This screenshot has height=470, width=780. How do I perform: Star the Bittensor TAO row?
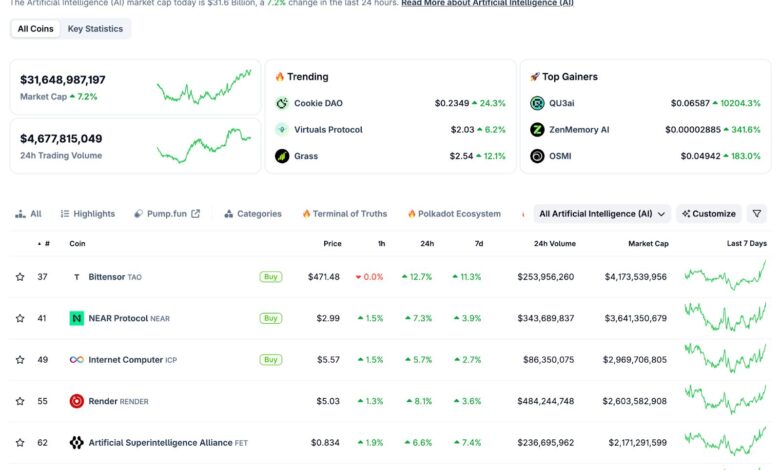20,277
